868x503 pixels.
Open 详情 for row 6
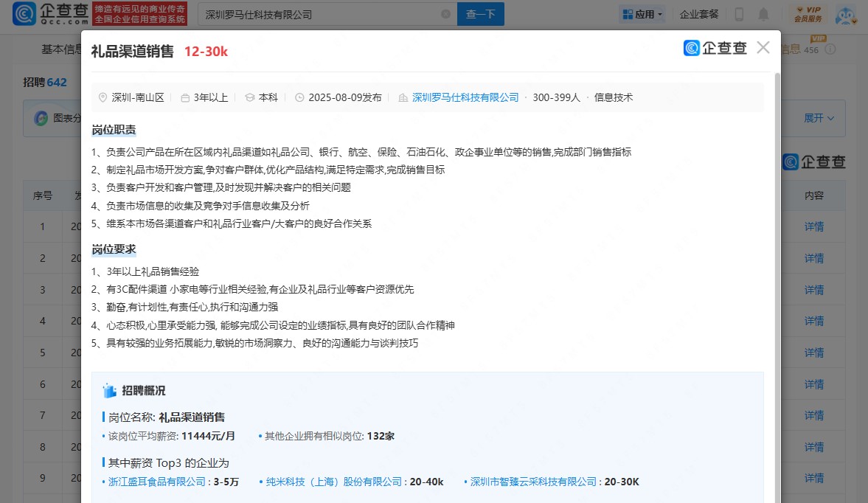813,384
